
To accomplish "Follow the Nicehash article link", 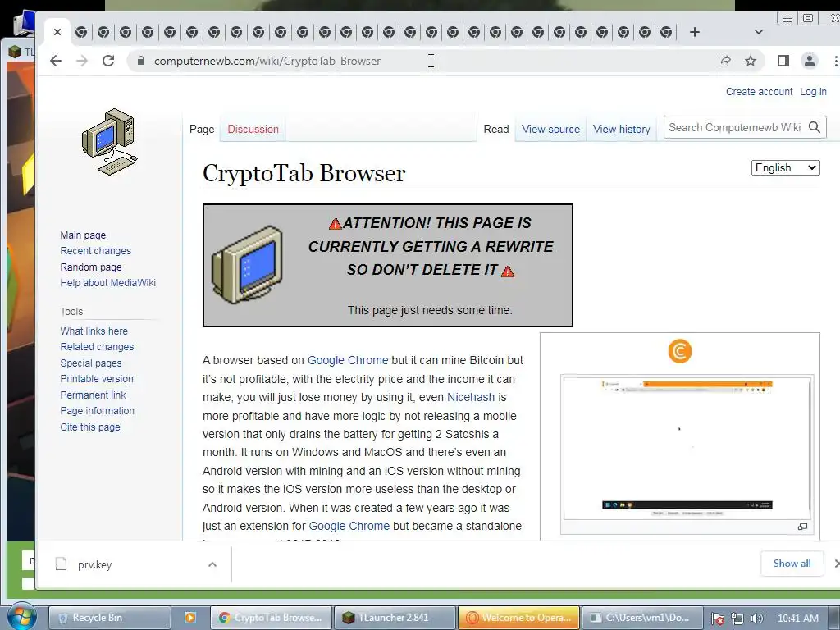I will pos(471,397).
